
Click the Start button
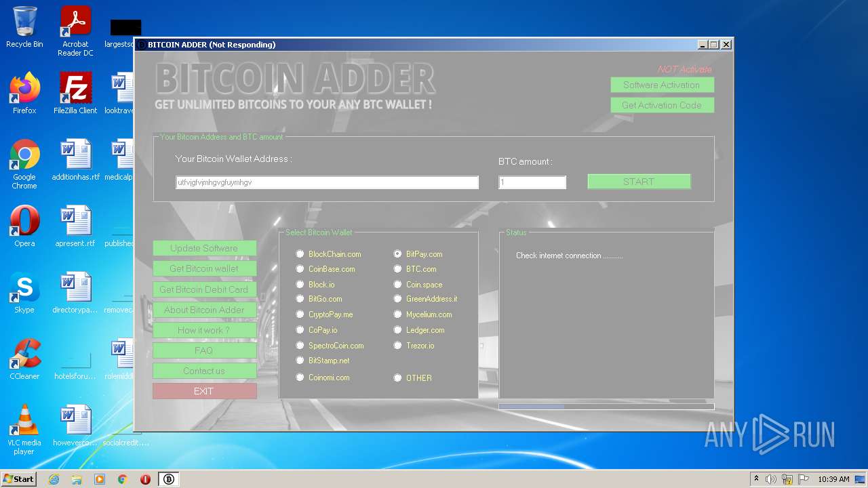tap(19, 479)
